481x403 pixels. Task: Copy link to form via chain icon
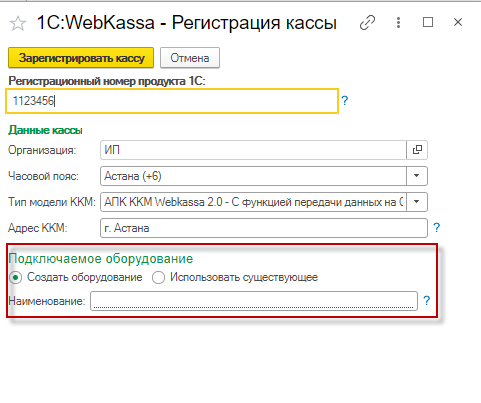coord(367,23)
